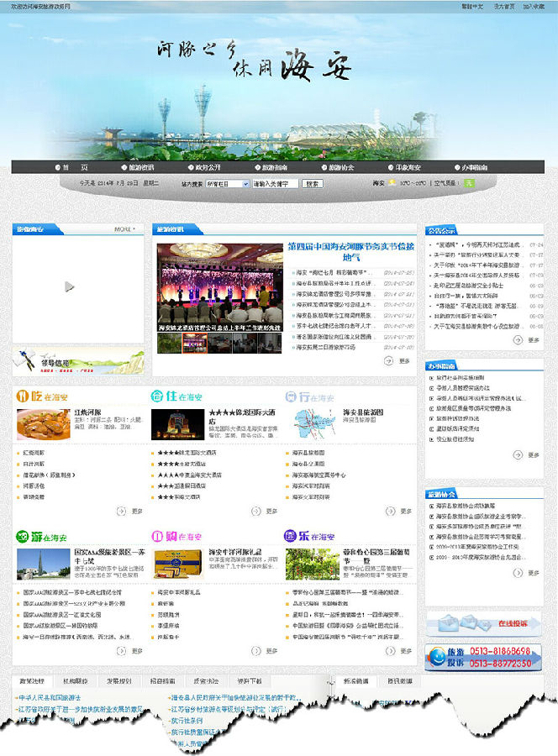
Task: Click the bus icon of 行在海安
Action: [x=290, y=396]
